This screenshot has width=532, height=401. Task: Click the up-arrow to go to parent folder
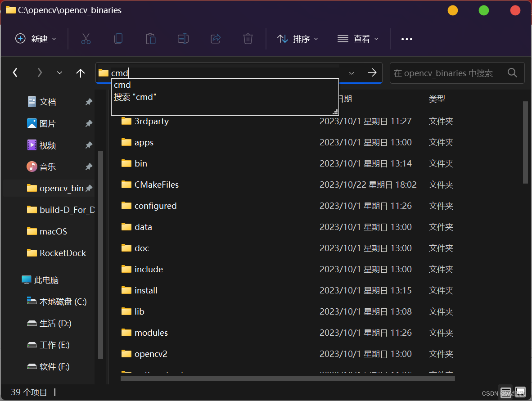[x=81, y=72]
